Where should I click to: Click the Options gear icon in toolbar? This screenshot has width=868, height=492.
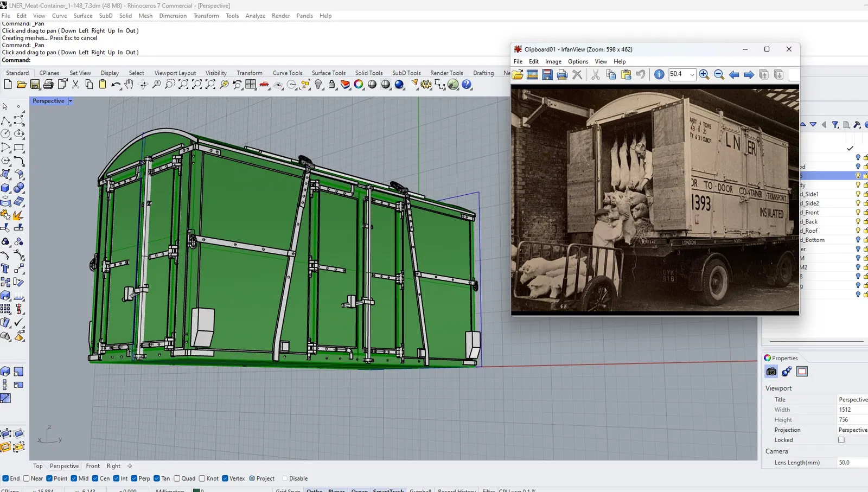point(426,85)
